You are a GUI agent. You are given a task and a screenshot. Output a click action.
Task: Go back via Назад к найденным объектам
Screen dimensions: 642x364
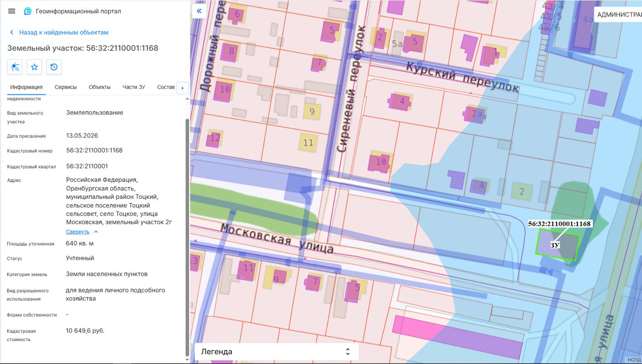pos(59,32)
